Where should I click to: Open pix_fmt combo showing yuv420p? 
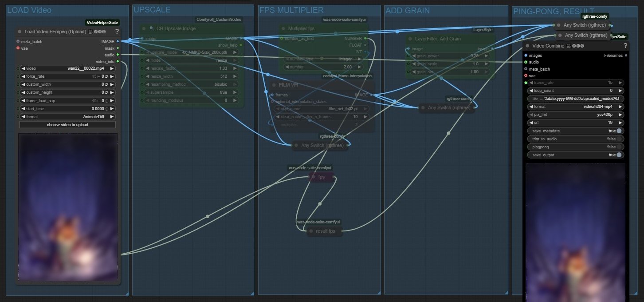(x=575, y=115)
